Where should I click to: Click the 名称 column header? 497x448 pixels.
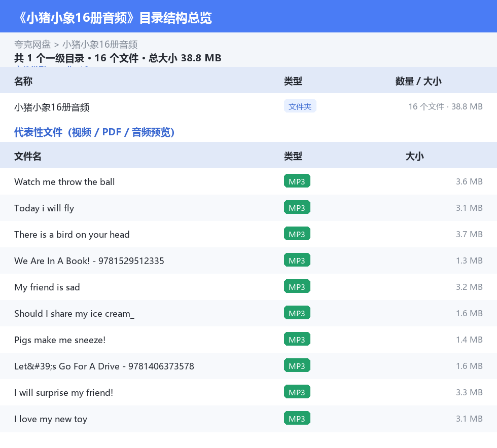tap(23, 81)
